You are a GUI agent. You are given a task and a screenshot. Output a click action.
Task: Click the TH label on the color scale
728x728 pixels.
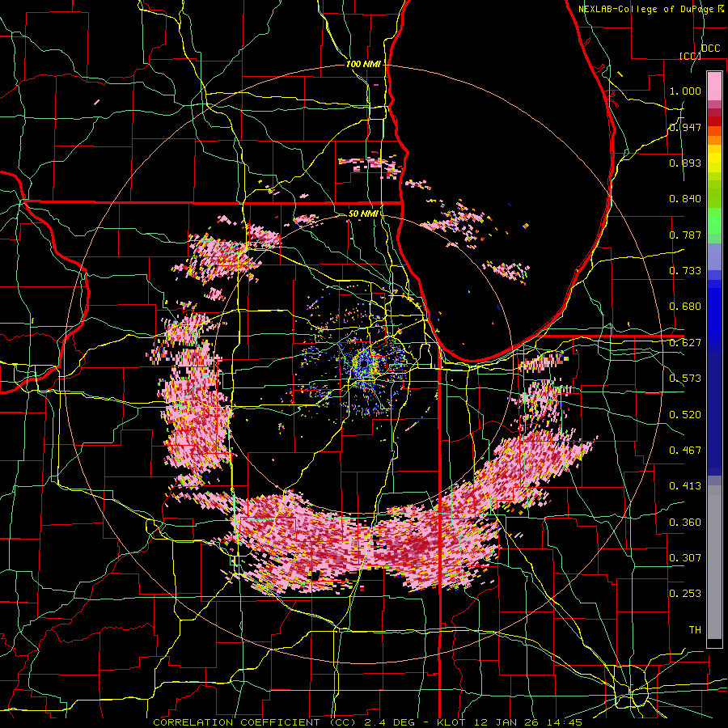click(695, 629)
